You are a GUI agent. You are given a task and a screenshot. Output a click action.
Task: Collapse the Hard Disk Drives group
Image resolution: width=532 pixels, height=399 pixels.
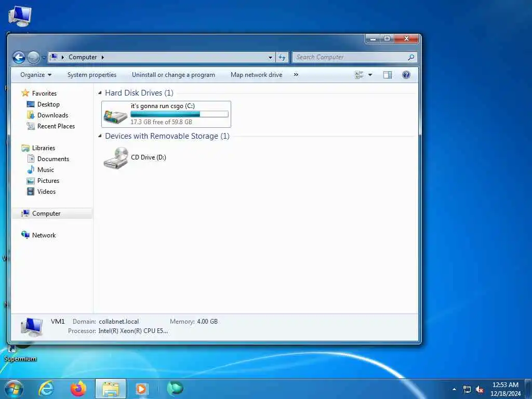(x=100, y=93)
